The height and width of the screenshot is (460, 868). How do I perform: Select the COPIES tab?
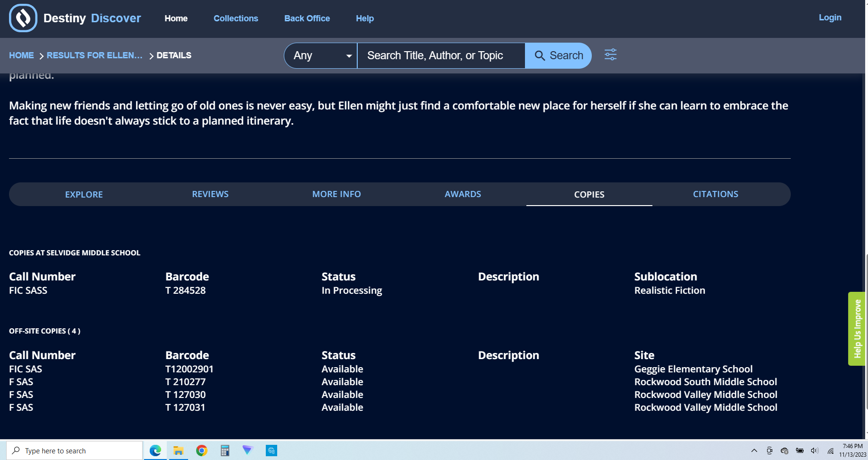point(589,194)
